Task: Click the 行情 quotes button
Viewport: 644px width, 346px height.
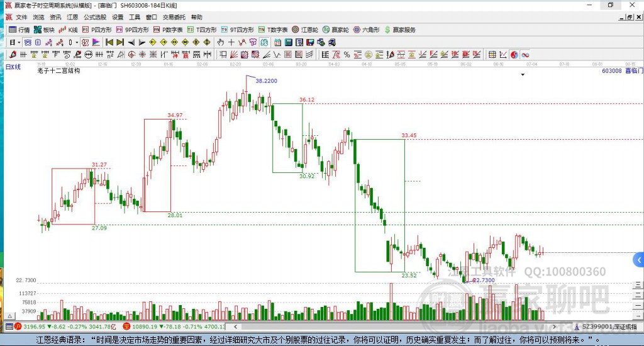Action: (19, 30)
